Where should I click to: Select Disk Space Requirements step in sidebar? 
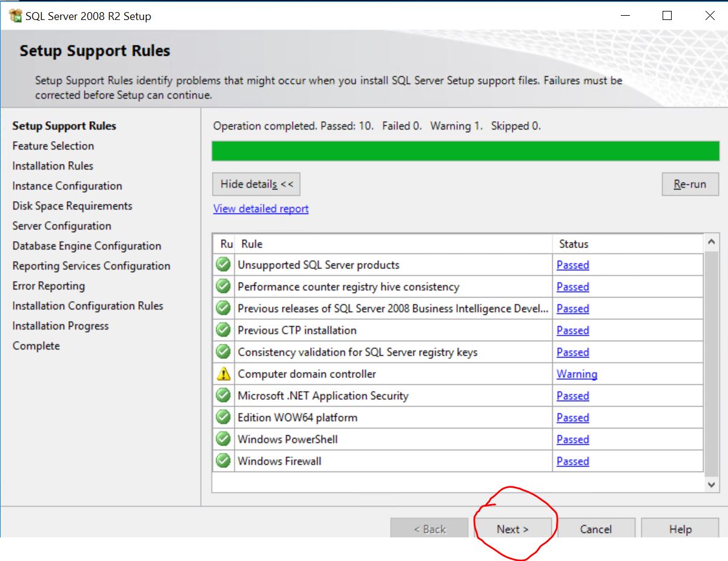tap(72, 206)
